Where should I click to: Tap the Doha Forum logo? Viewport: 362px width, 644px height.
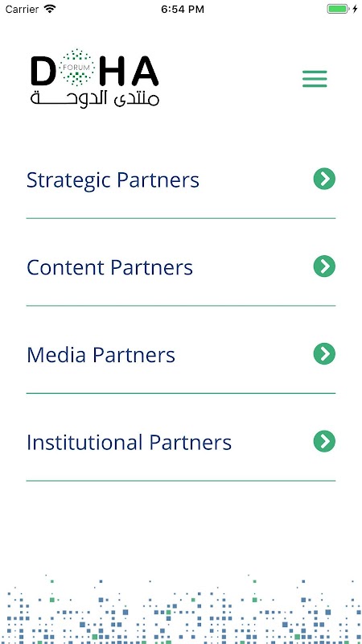point(95,78)
